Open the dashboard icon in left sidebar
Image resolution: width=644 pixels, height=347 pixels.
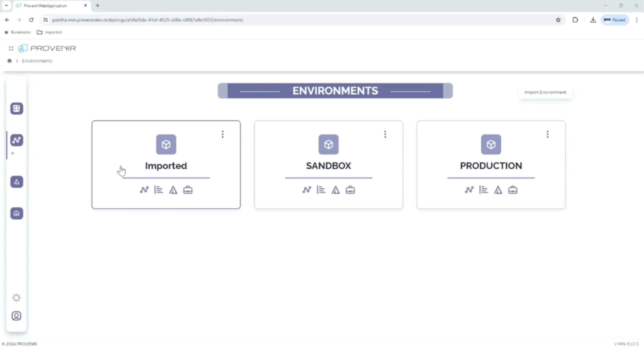(17, 108)
